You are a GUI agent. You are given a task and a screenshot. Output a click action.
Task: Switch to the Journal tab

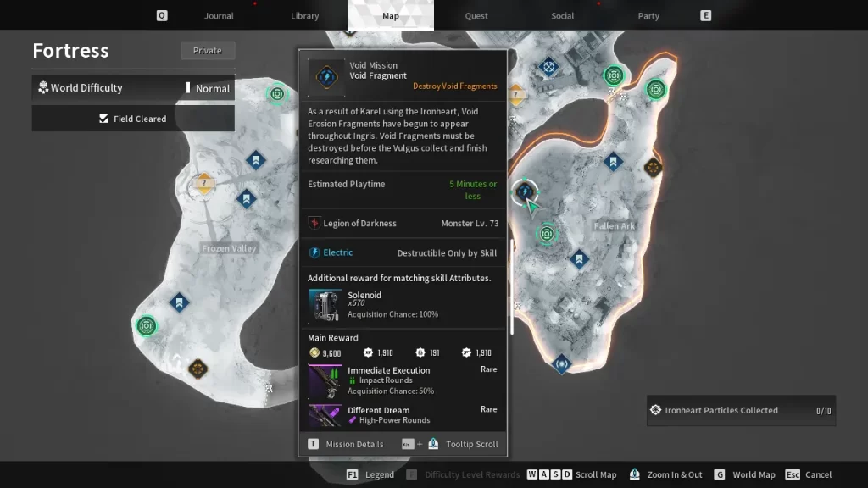(219, 15)
